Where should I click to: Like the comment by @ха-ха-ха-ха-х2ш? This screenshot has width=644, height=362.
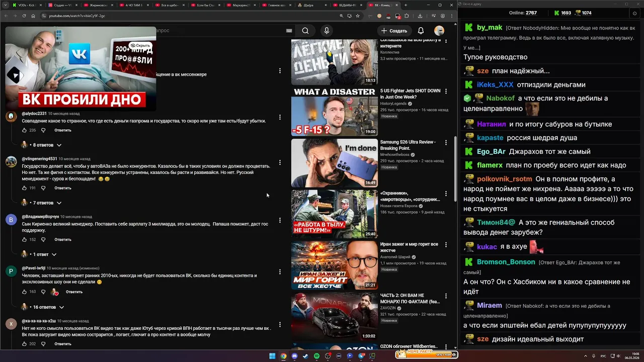tap(24, 344)
